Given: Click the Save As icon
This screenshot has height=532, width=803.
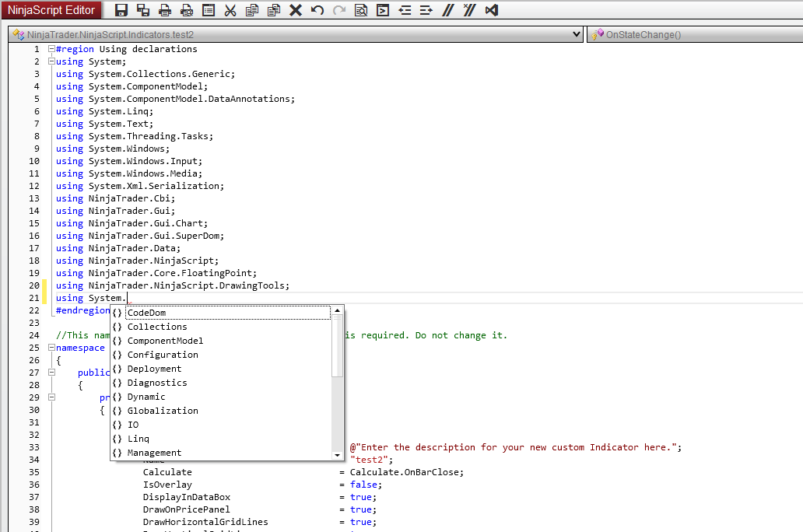Looking at the screenshot, I should point(143,10).
